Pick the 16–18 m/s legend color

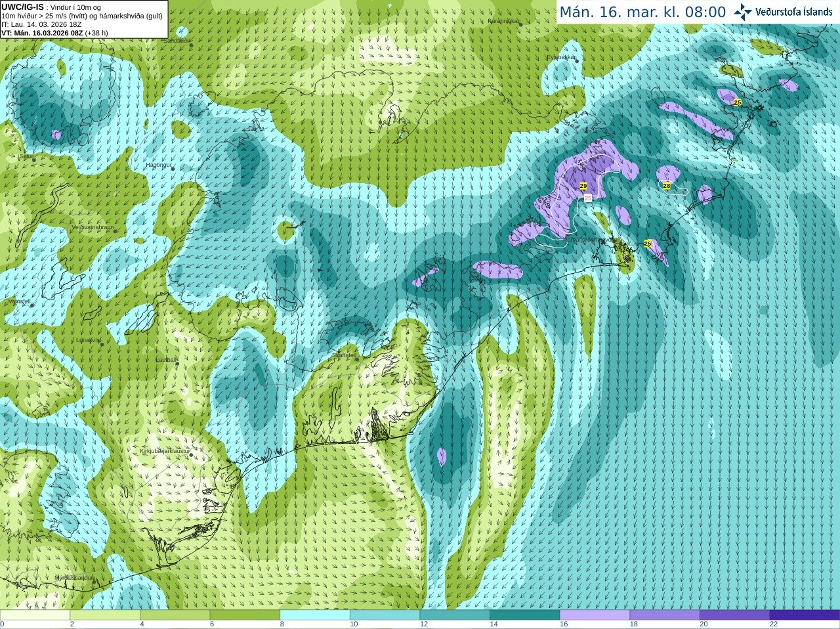tap(595, 615)
